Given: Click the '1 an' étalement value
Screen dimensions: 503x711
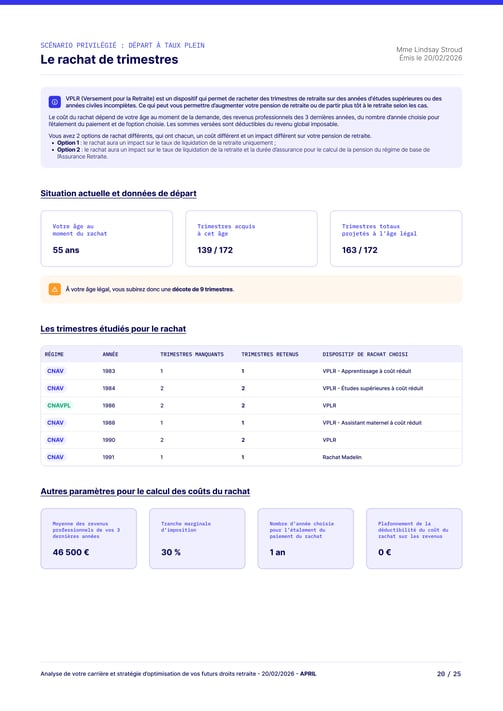Looking at the screenshot, I should (x=278, y=552).
